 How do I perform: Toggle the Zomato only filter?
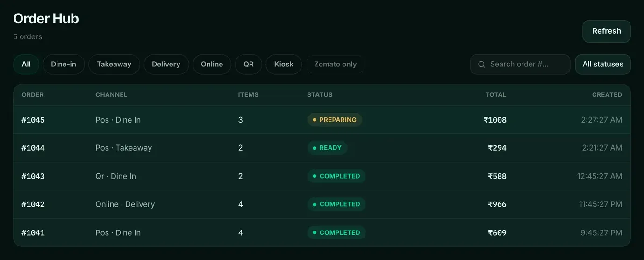point(335,65)
